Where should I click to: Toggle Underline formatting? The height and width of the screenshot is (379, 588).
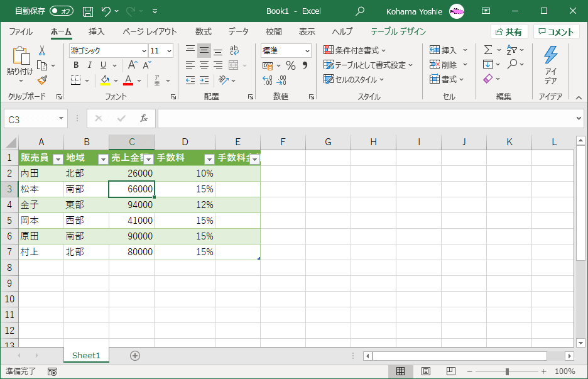point(104,65)
